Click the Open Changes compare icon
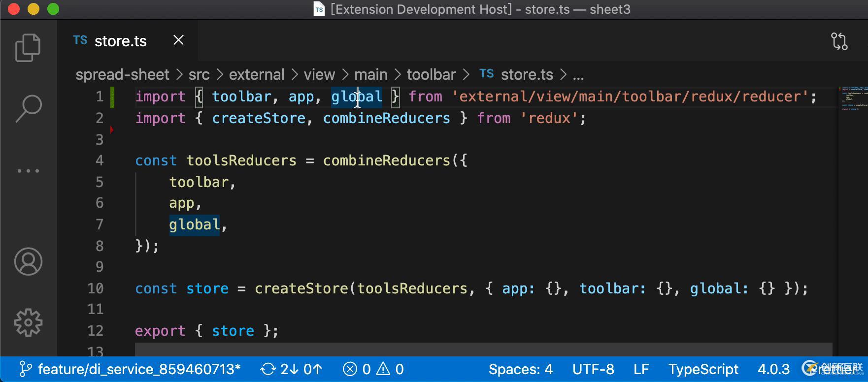 pos(839,41)
